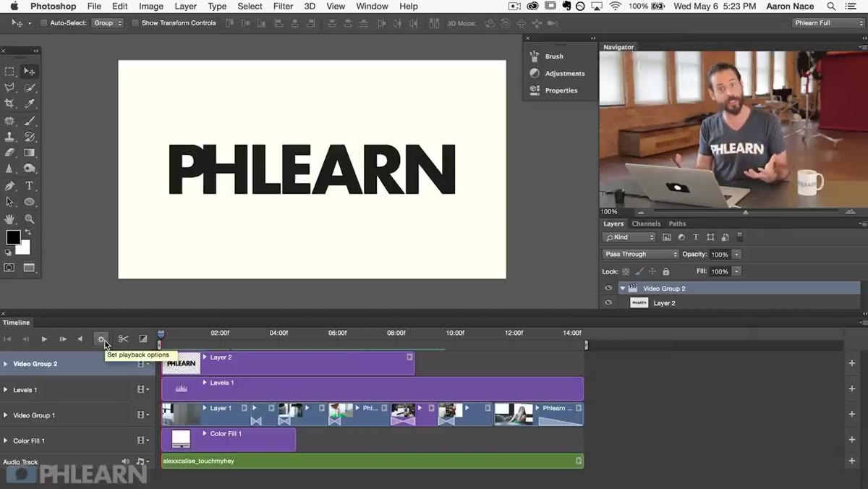
Task: Expand the Color Fill 1 track
Action: pos(6,441)
